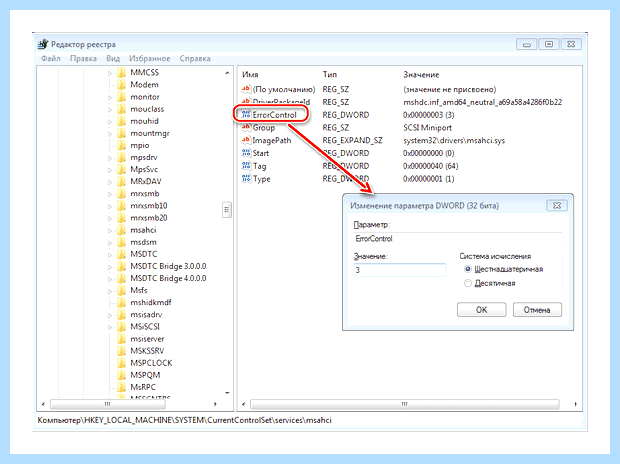Expand the MSiSCSI tree node
The height and width of the screenshot is (464, 620).
click(x=110, y=327)
